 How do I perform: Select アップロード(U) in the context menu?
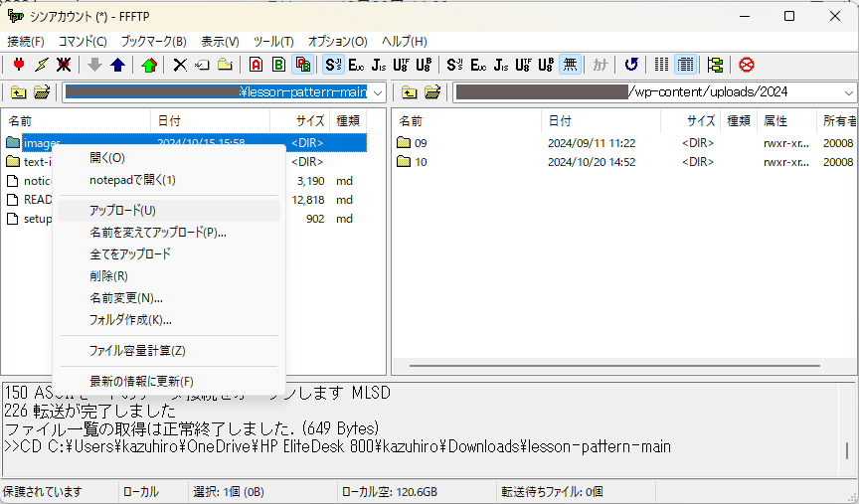coord(122,210)
